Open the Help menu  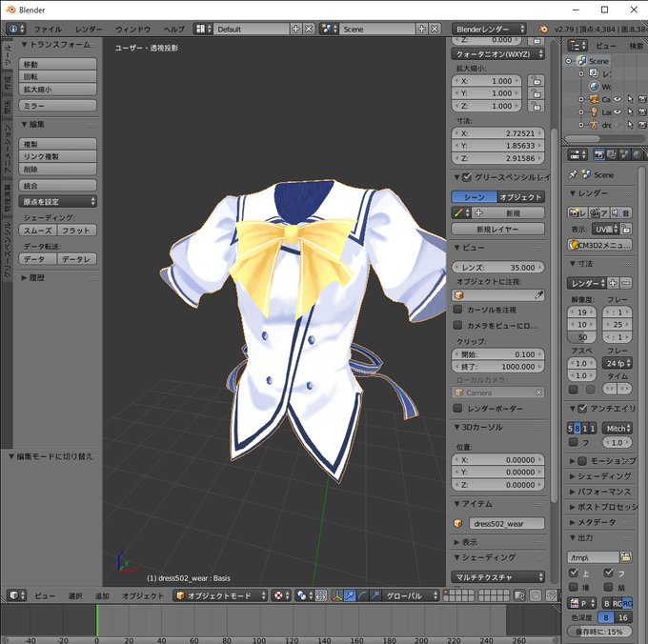pyautogui.click(x=174, y=29)
